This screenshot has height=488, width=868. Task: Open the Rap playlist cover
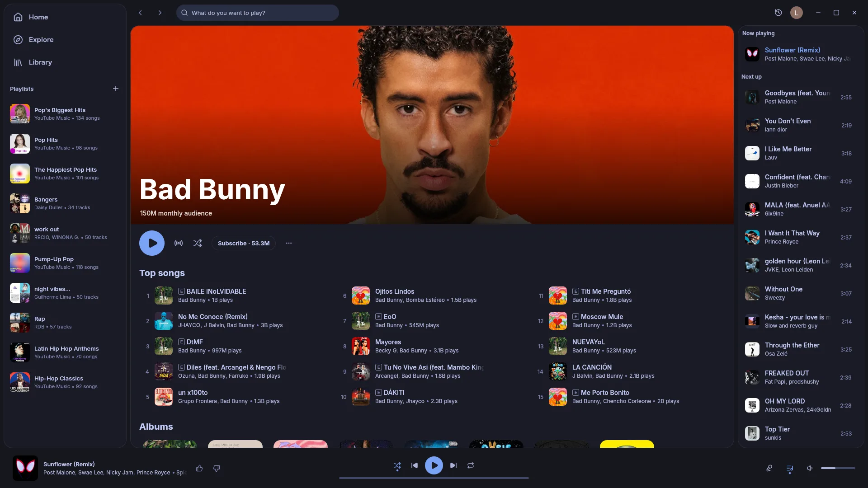pyautogui.click(x=20, y=323)
